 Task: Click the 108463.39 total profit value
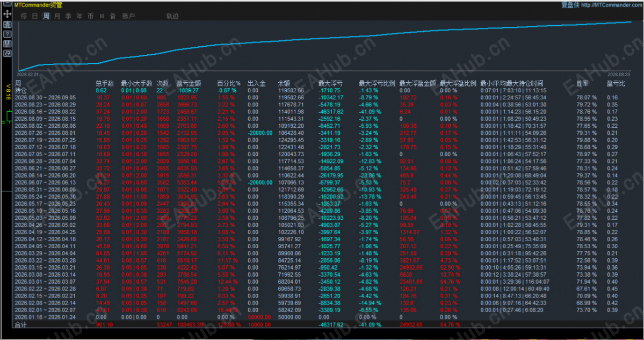pos(191,324)
